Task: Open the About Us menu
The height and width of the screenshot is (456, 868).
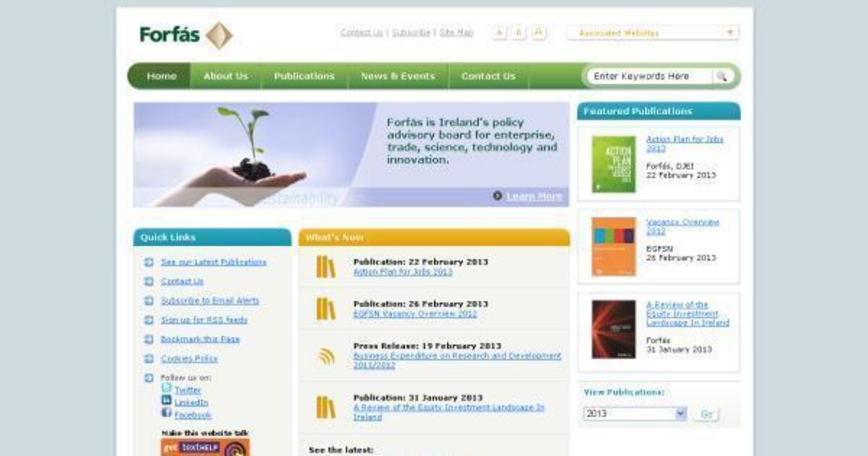Action: 226,76
